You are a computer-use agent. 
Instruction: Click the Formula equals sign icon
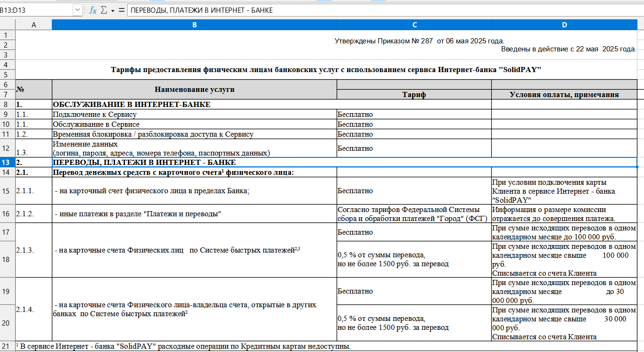coord(122,10)
